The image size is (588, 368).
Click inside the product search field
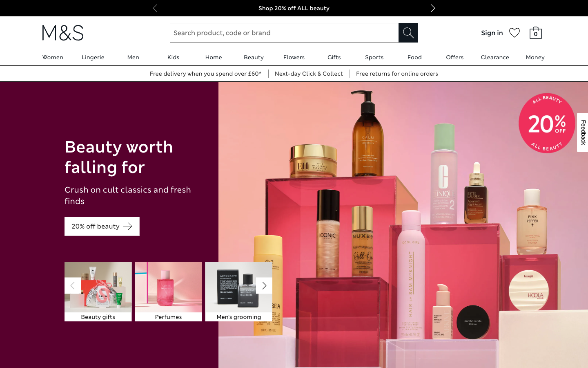tap(284, 33)
